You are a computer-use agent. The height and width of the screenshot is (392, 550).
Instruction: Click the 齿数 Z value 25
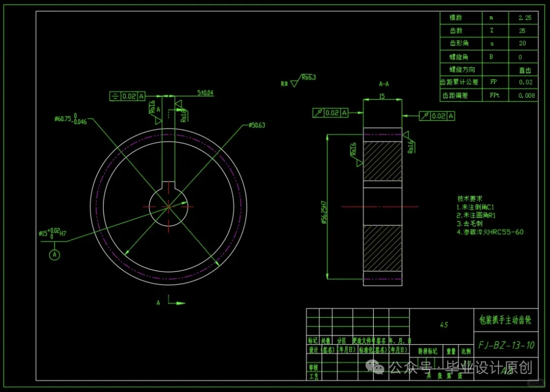pos(524,31)
